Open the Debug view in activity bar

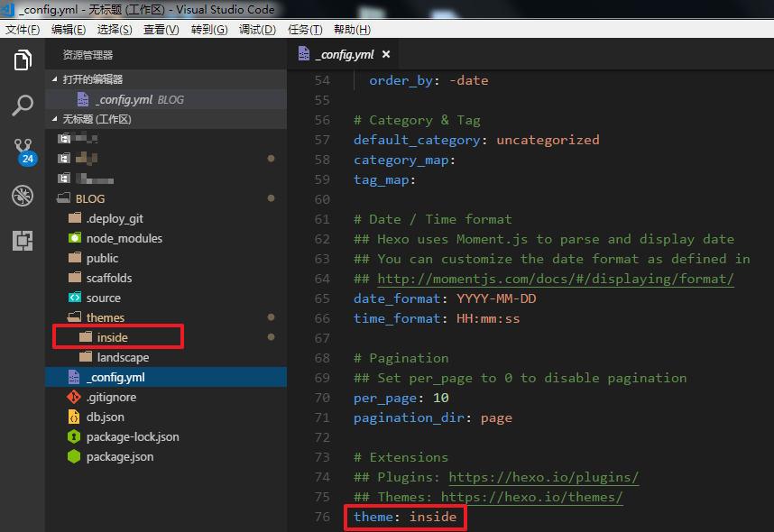23,196
